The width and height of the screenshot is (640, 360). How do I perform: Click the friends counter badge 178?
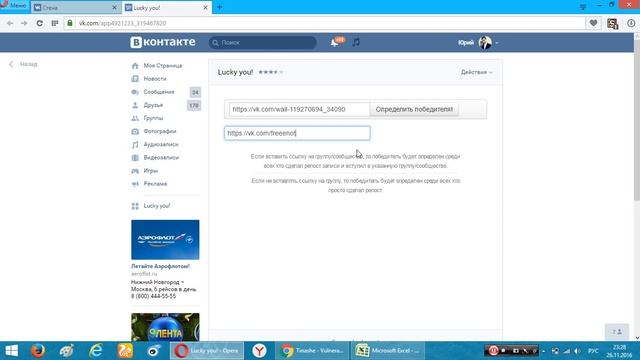[194, 105]
